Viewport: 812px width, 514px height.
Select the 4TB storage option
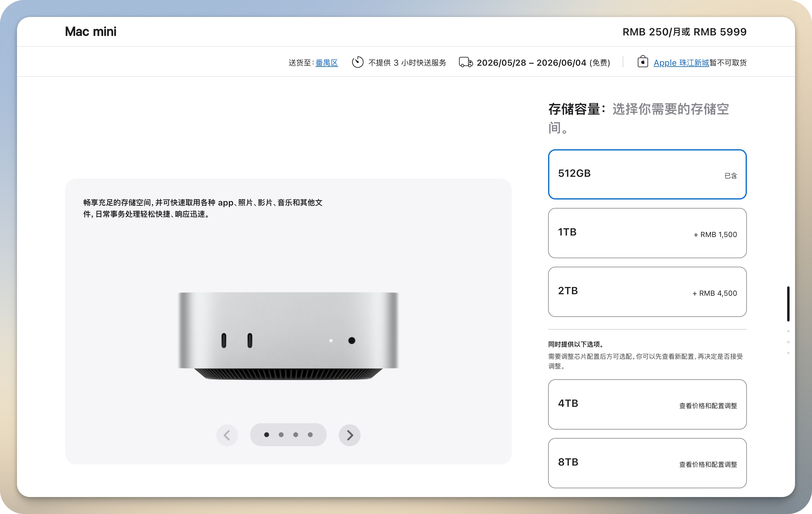647,404
